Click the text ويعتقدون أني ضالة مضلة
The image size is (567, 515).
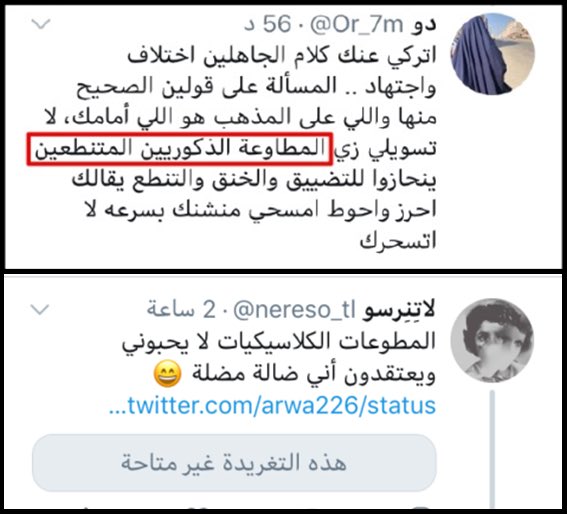pyautogui.click(x=314, y=374)
